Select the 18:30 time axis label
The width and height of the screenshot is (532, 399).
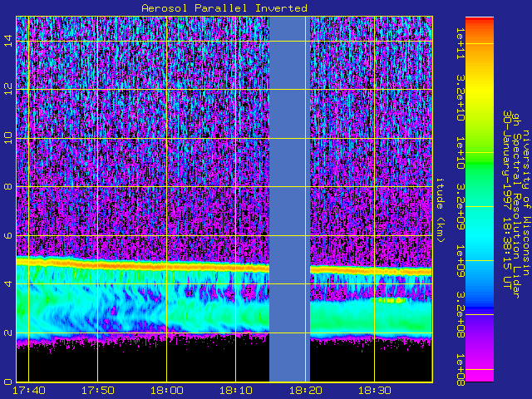point(374,390)
